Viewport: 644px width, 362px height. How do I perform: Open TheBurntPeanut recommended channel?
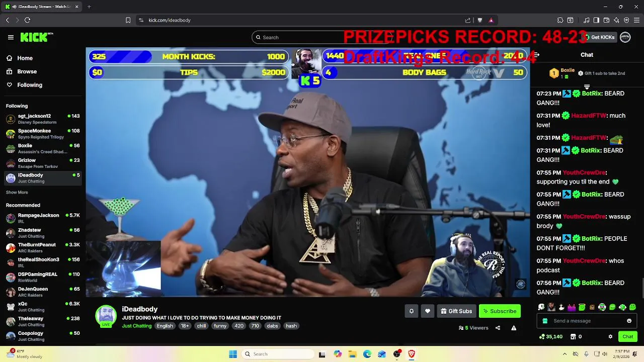point(43,248)
